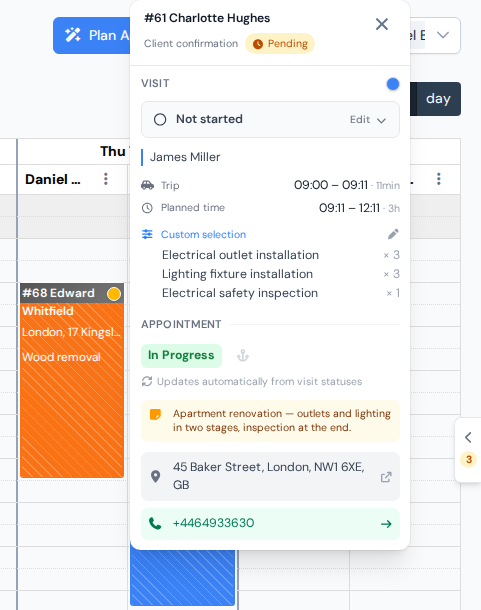The image size is (481, 610).
Task: Click the location pin icon
Action: pyautogui.click(x=155, y=476)
